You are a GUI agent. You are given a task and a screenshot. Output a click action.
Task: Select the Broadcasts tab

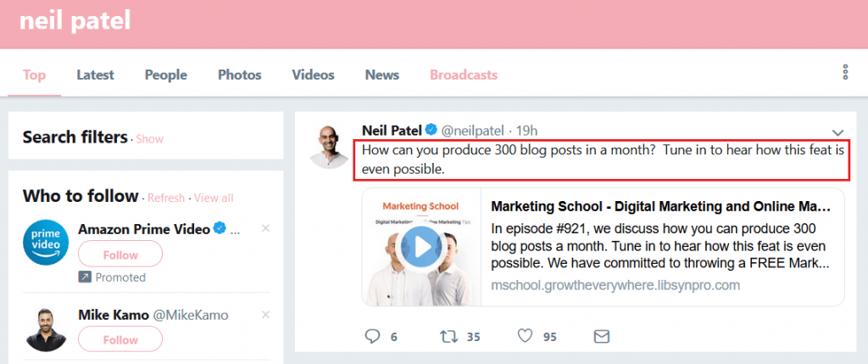464,75
